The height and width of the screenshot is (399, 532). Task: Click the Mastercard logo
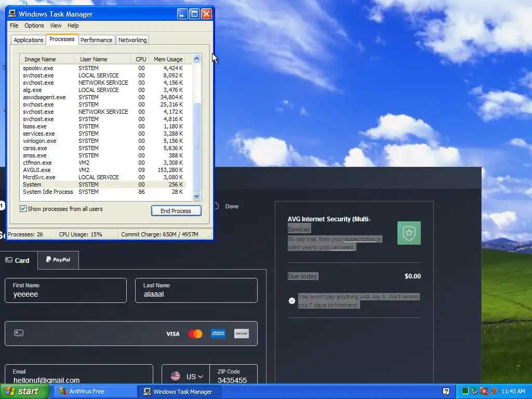[x=195, y=334]
